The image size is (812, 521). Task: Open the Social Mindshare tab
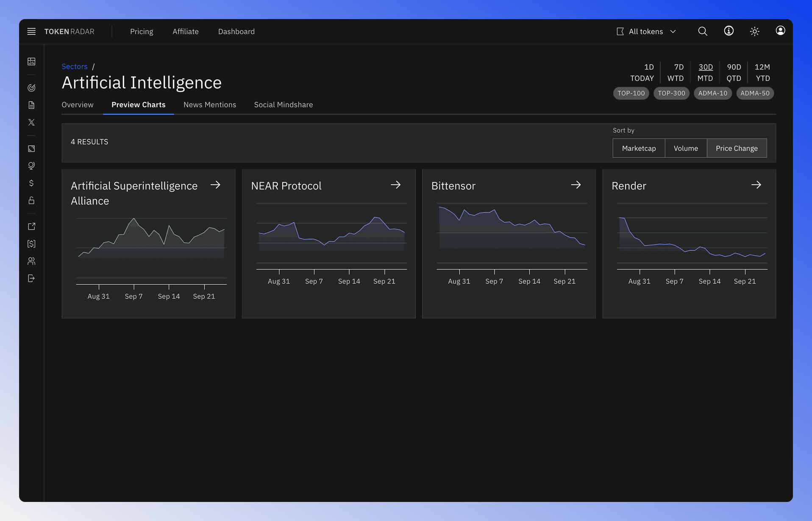click(284, 105)
